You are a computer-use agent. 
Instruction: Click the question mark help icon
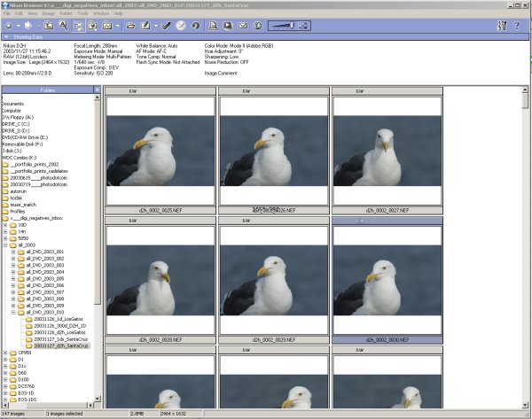517,26
